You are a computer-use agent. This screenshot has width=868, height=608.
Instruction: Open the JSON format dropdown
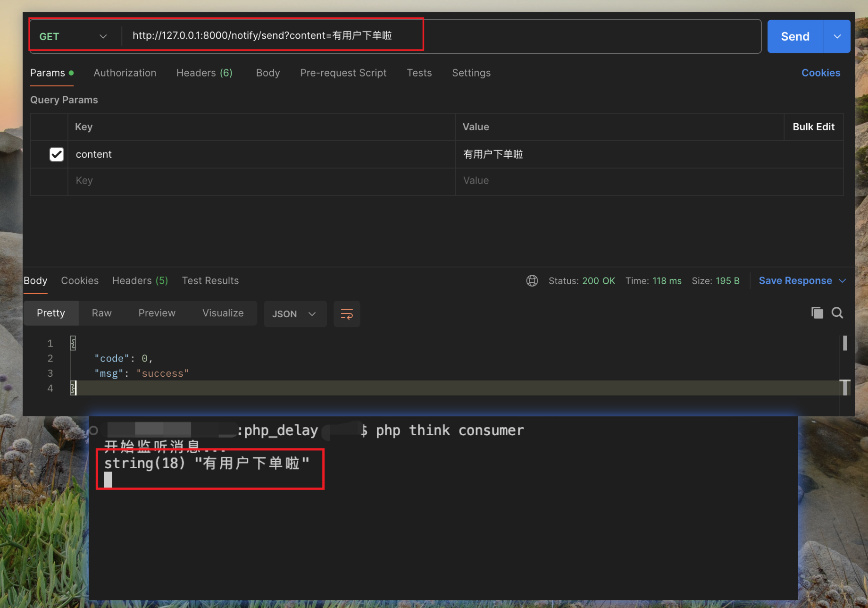[x=294, y=314]
